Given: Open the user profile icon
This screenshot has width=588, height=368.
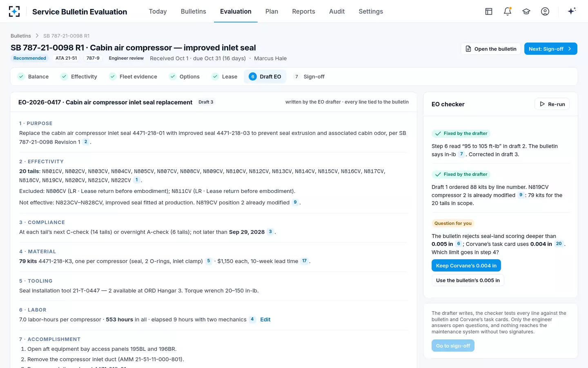Looking at the screenshot, I should 545,11.
